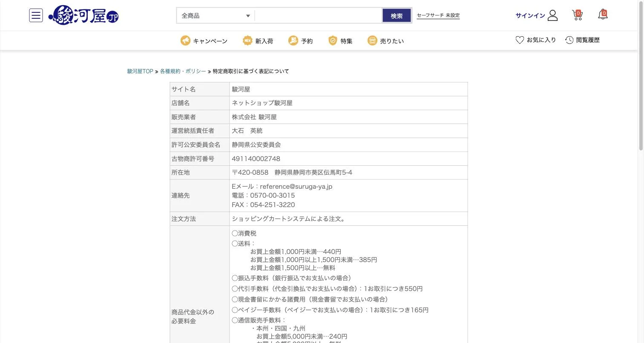Image resolution: width=644 pixels, height=343 pixels.
Task: Click the ネットショップ駿河屋 cell
Action: (x=348, y=103)
